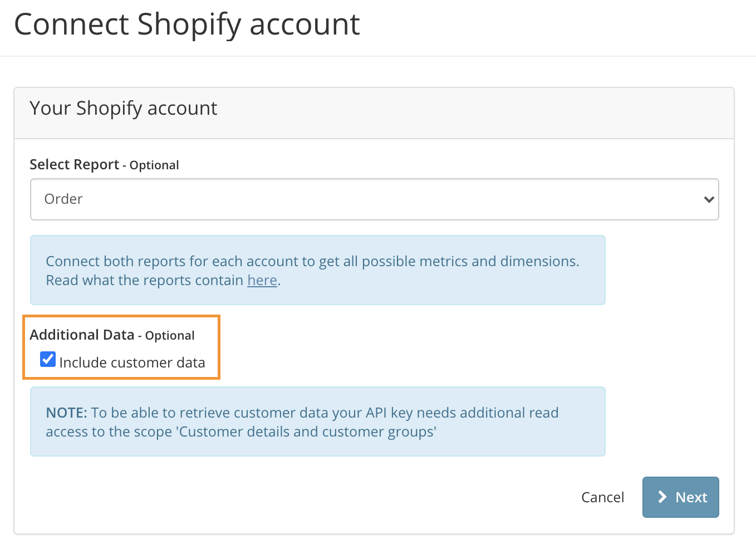Viewport: 756px width, 549px height.
Task: Open the 'here' link about report contents
Action: pos(262,280)
